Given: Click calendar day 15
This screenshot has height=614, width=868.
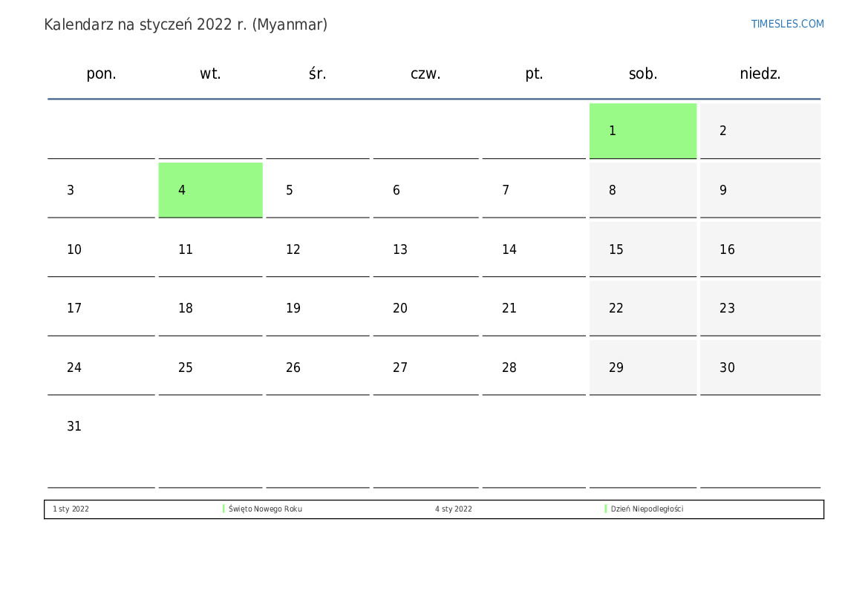Looking at the screenshot, I should click(643, 249).
